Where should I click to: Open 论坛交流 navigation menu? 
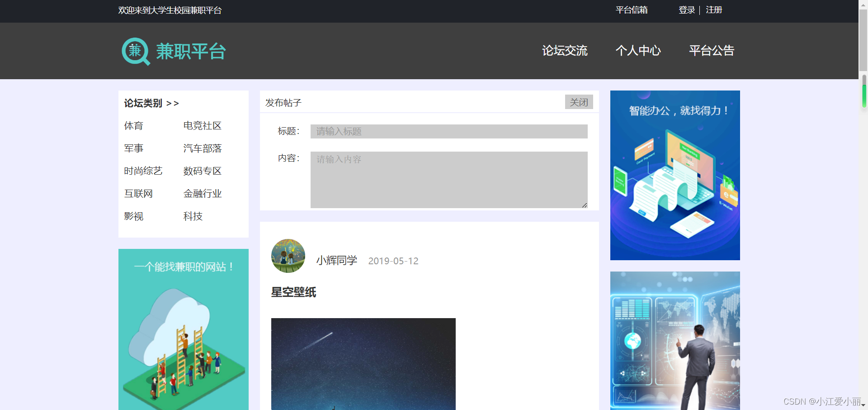[x=565, y=51]
